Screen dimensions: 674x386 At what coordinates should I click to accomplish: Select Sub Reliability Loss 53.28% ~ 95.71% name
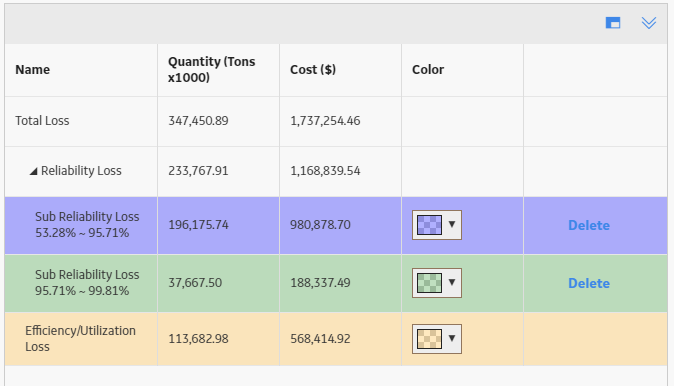(87, 225)
